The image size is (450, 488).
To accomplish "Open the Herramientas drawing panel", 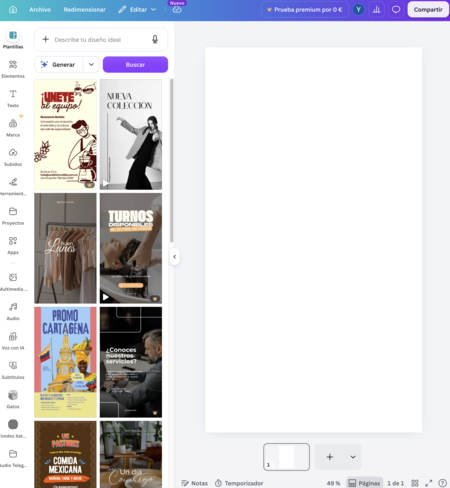I will tap(13, 186).
